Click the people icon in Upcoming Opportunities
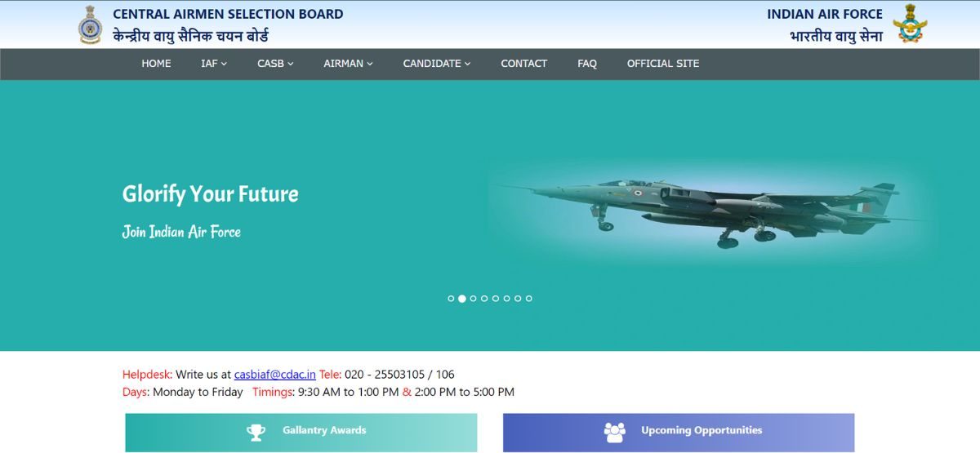Image resolution: width=980 pixels, height=453 pixels. [614, 432]
